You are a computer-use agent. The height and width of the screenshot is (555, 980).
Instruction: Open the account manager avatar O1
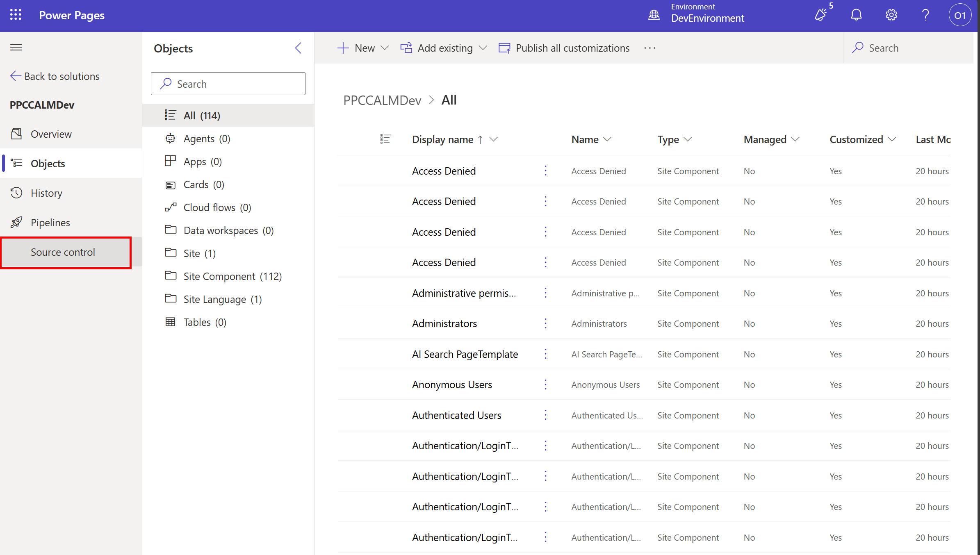coord(960,15)
